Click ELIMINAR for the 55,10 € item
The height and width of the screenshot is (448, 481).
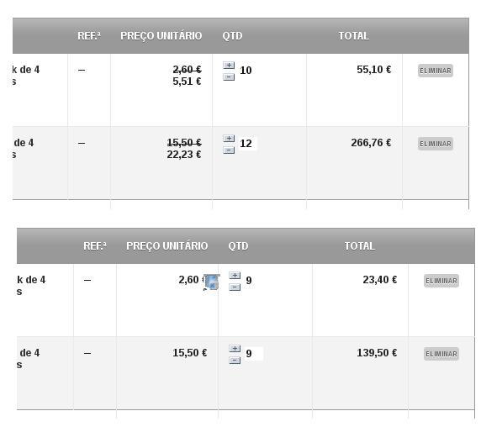click(x=436, y=71)
